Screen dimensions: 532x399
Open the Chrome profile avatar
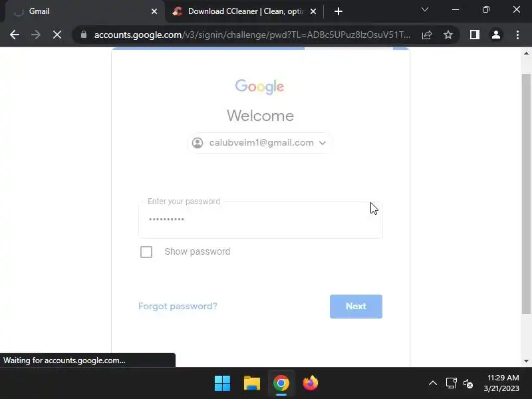point(495,35)
